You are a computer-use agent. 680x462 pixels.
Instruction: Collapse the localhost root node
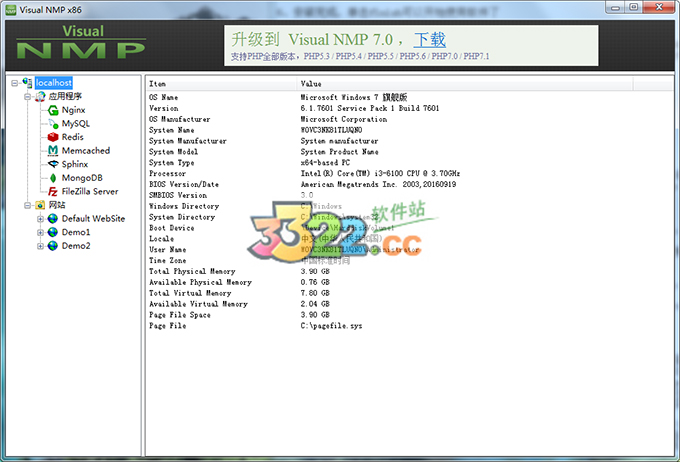(15, 83)
